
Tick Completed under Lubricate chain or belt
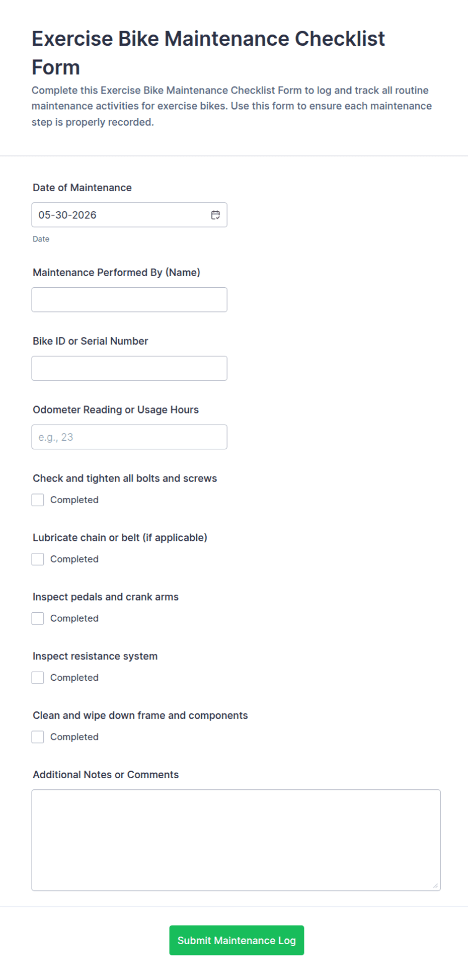coord(38,559)
